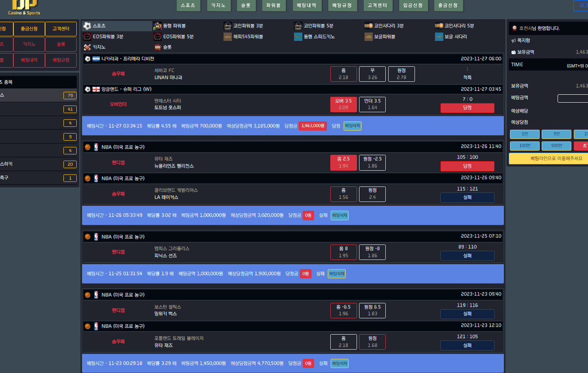Image resolution: width=588 pixels, height=373 pixels.
Task: Click the 출금신청 button in left sidebar
Action: pos(29,29)
